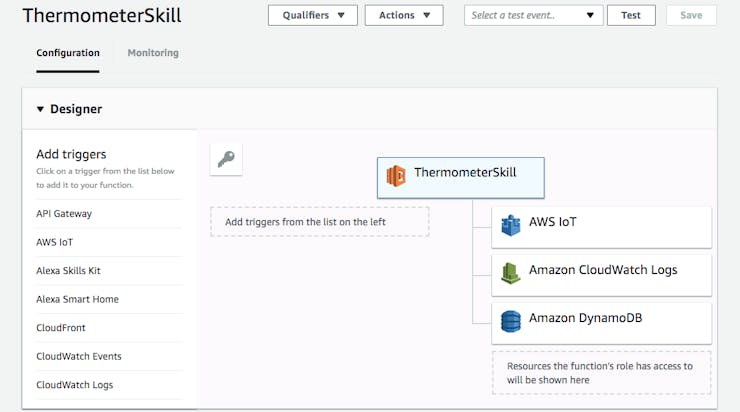Viewport: 740px width, 412px height.
Task: Add the CloudFront trigger
Action: click(x=109, y=328)
